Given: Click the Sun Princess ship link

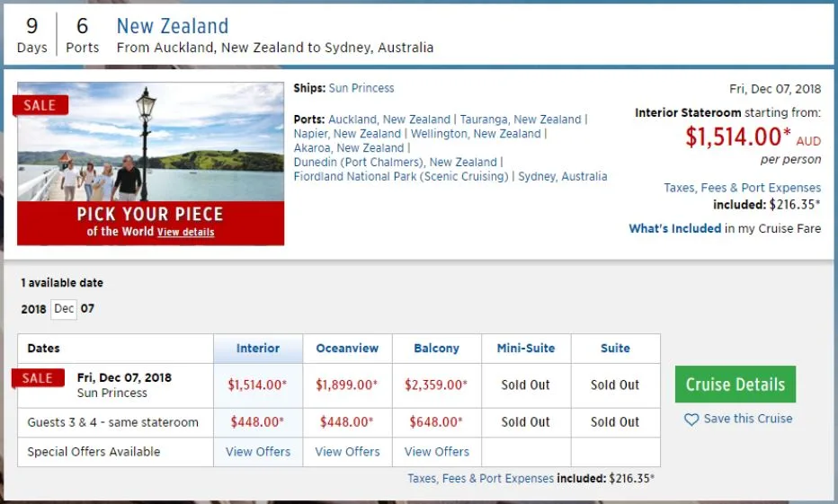Looking at the screenshot, I should 361,88.
